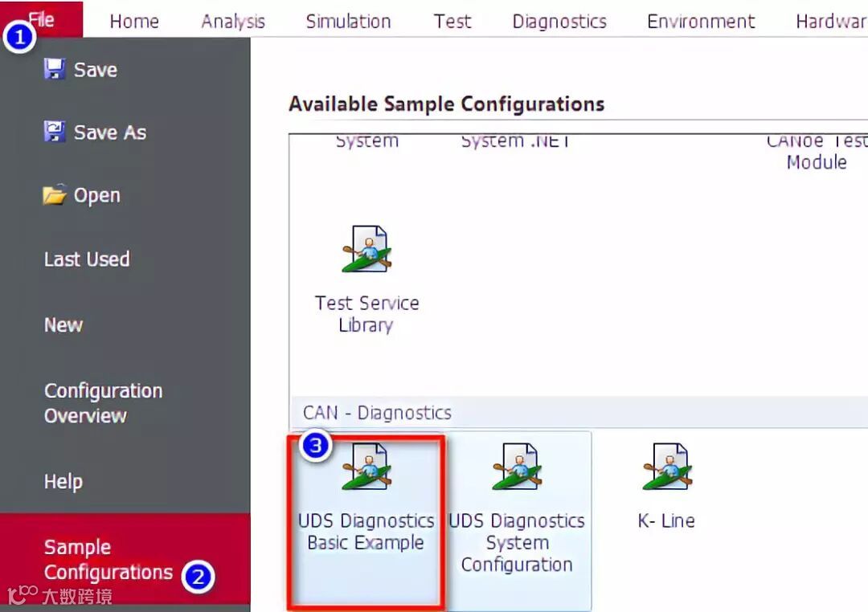Click the Open folder icon

(55, 195)
